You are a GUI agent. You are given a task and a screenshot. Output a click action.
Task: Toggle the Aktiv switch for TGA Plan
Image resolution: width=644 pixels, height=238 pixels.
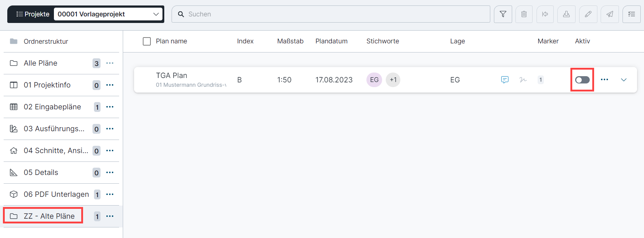[582, 80]
